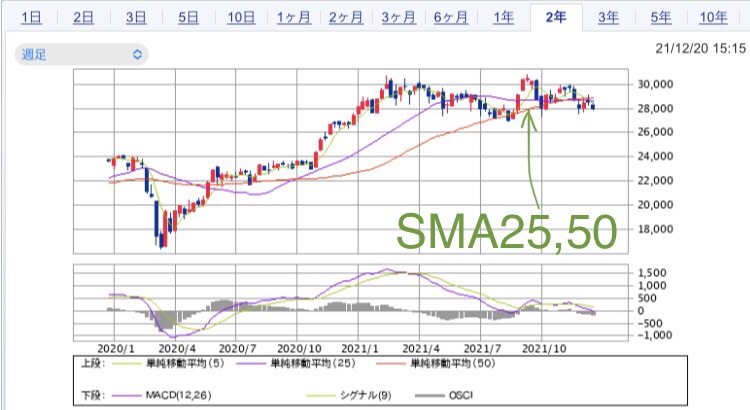Open the 3日 chart range

coord(136,18)
